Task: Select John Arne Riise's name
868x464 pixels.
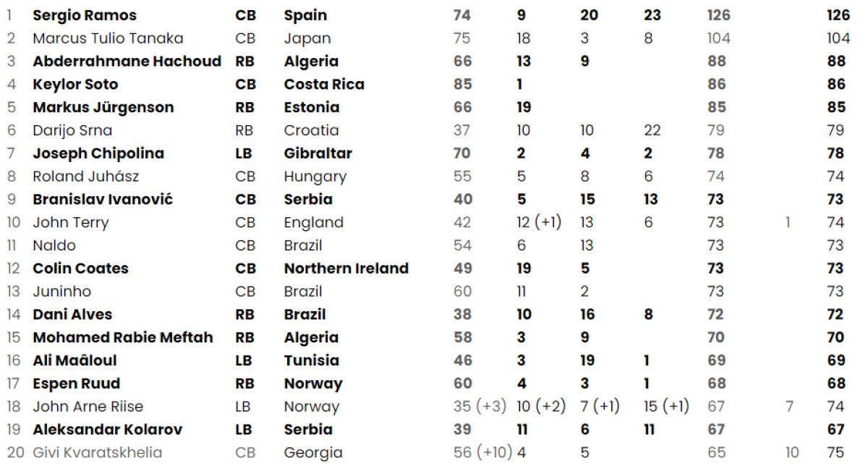Action: [88, 407]
